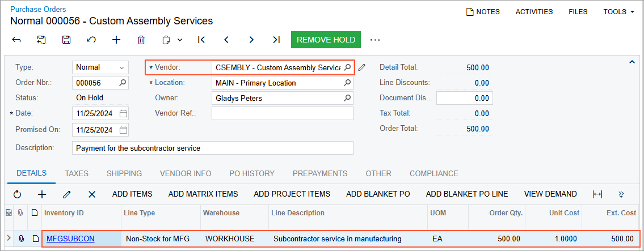Image resolution: width=644 pixels, height=251 pixels.
Task: Click the back arrow icon in toolbar
Action: click(16, 40)
